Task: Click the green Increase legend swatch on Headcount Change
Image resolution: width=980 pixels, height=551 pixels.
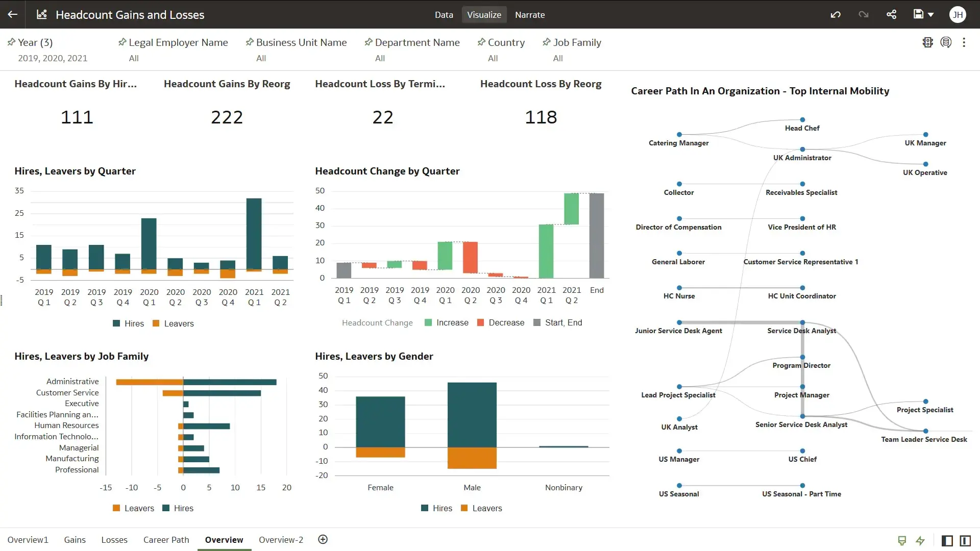Action: [x=427, y=322]
